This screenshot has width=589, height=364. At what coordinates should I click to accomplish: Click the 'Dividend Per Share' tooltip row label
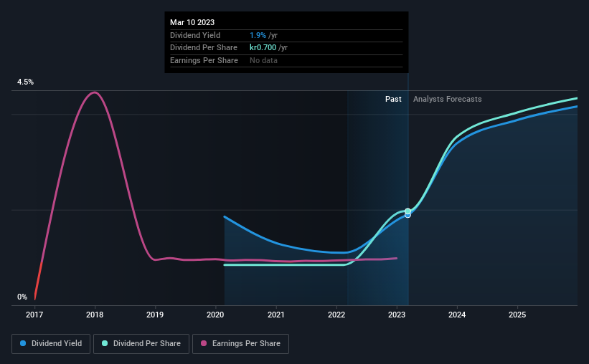204,48
